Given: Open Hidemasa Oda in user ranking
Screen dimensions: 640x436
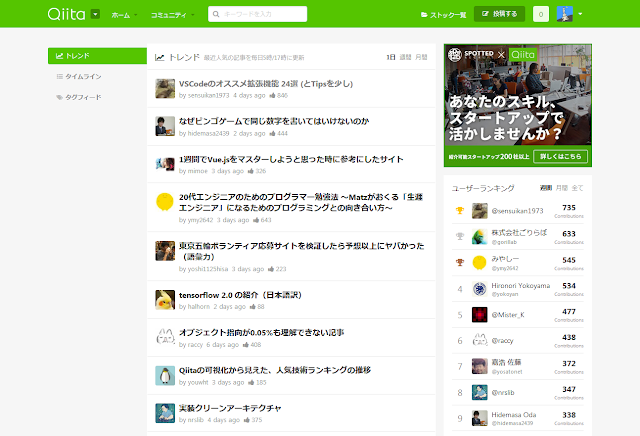Looking at the screenshot, I should 513,414.
